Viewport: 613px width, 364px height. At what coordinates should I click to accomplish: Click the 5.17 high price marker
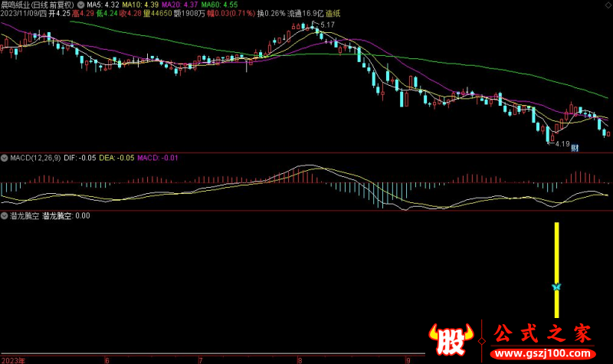[x=327, y=25]
